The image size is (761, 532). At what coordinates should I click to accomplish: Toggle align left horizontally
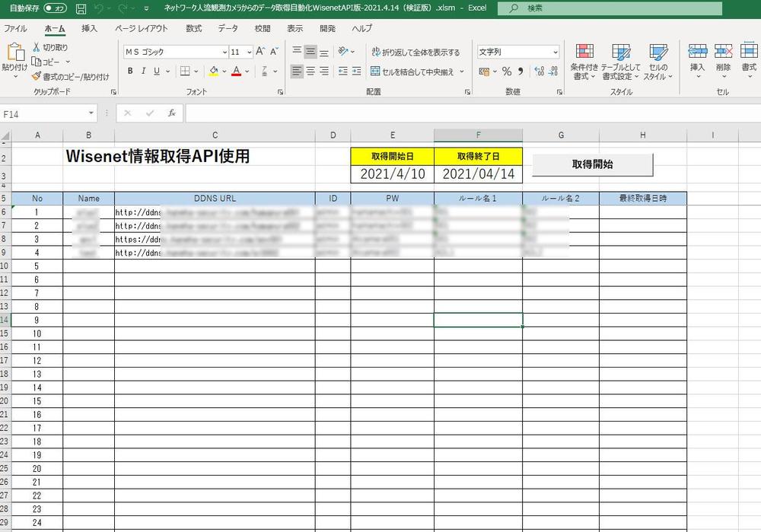[297, 72]
